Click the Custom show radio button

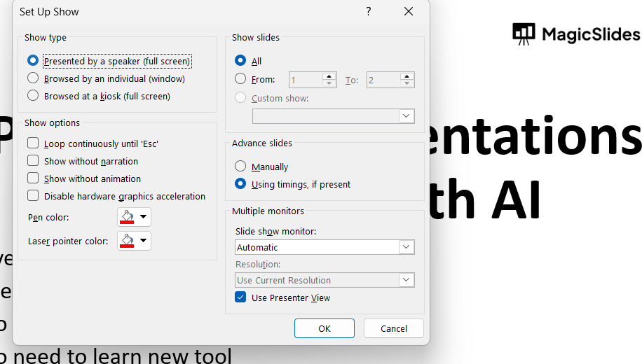click(x=240, y=97)
